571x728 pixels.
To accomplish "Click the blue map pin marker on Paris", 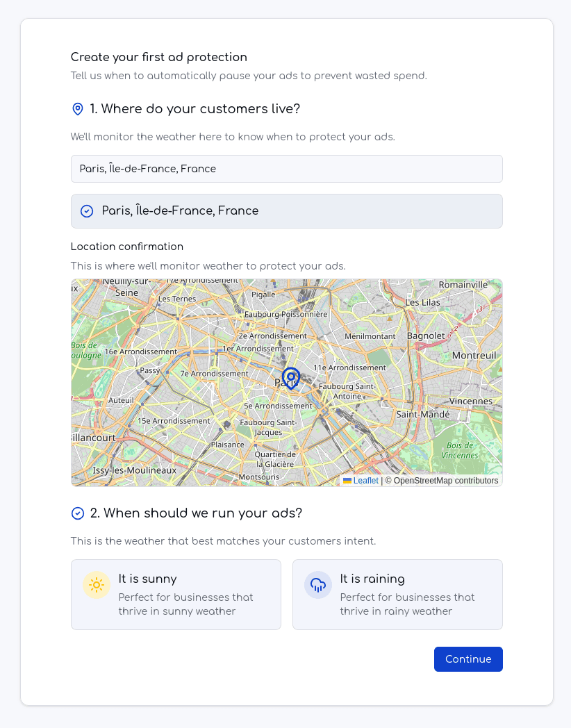I will coord(291,378).
